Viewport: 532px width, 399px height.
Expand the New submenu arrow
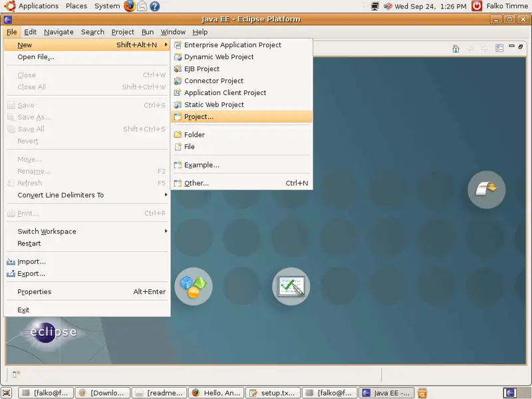[x=166, y=45]
